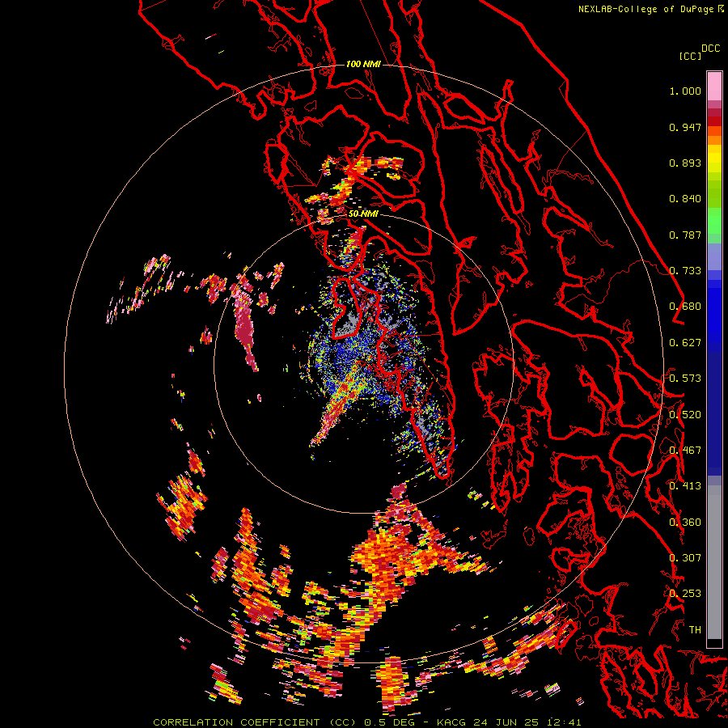Click the 12:41 timestamp in caption

pyautogui.click(x=564, y=722)
